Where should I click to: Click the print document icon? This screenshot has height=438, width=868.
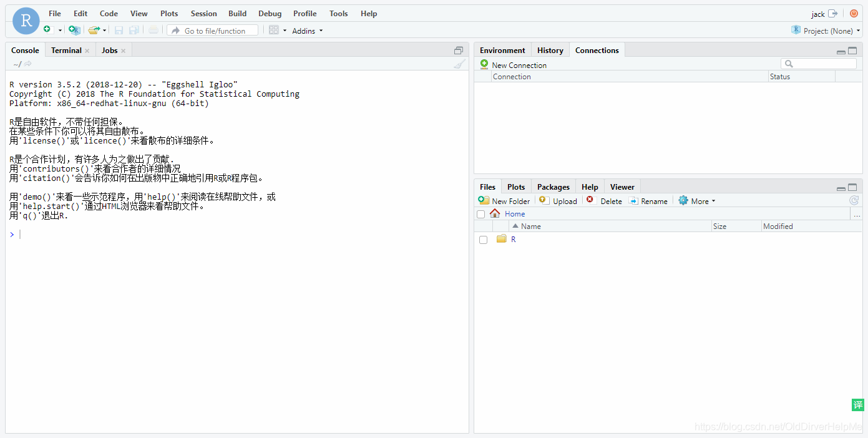[x=154, y=30]
